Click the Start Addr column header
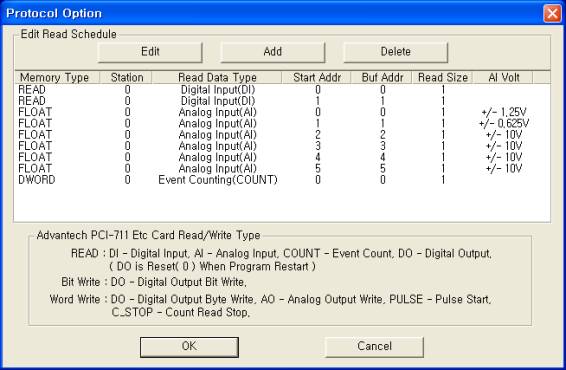Image resolution: width=566 pixels, height=370 pixels. point(316,77)
